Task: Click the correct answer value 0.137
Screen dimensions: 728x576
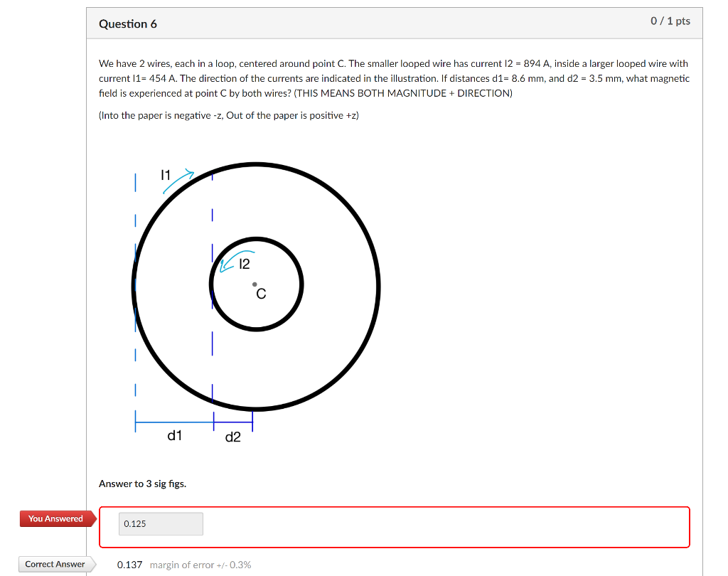Action: 129,564
